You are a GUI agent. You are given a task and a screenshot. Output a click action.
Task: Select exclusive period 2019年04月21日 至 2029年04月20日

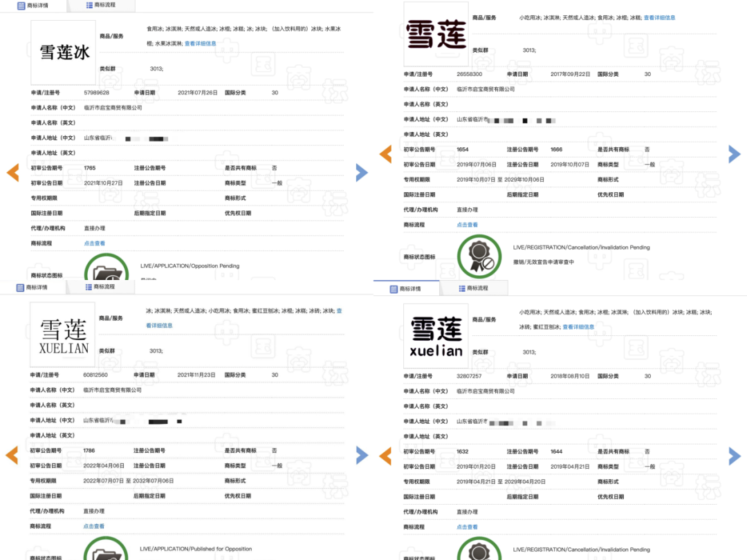point(501,482)
